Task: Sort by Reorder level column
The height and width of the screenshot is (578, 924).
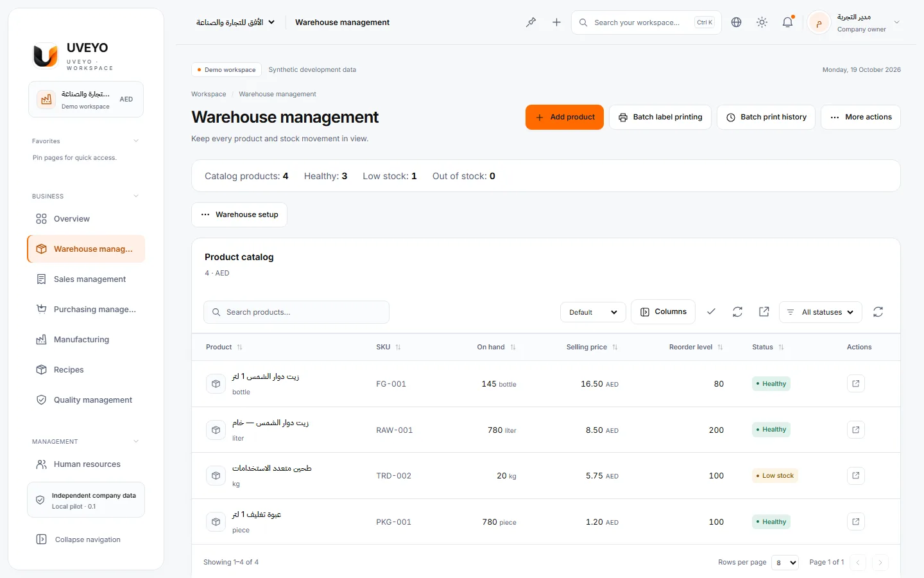Action: coord(696,347)
